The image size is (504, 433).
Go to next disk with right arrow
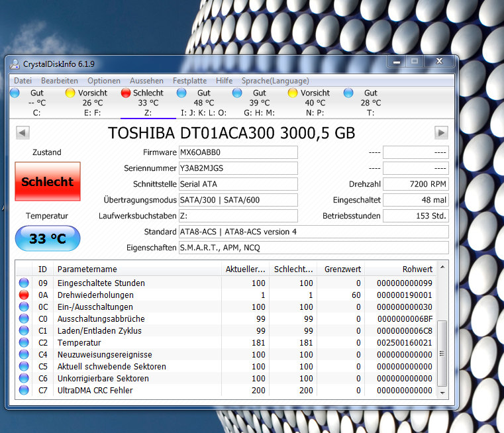click(441, 132)
